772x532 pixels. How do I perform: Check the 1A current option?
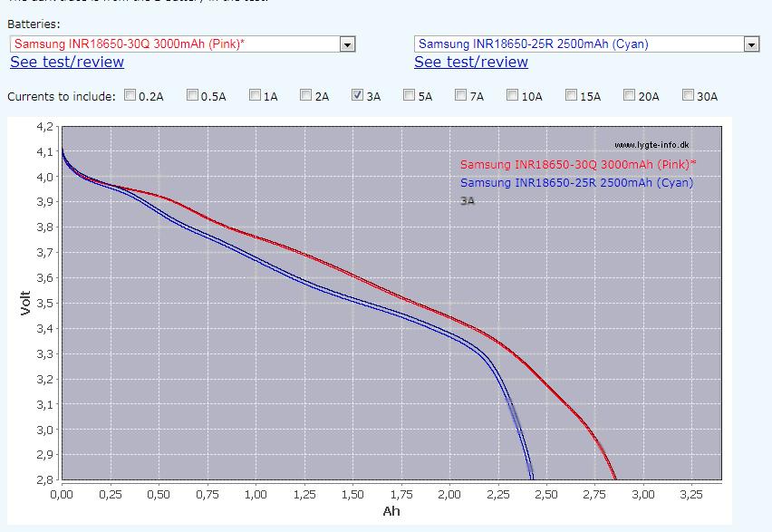[x=256, y=95]
